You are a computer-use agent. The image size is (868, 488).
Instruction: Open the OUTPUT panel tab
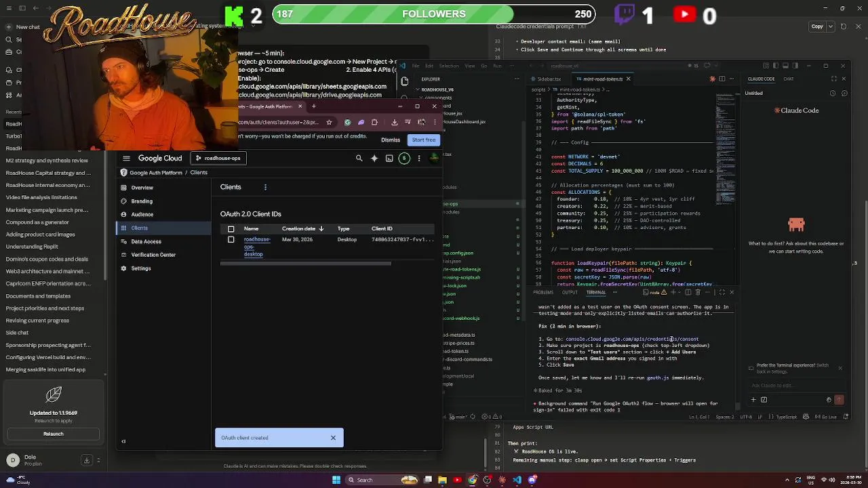[570, 292]
